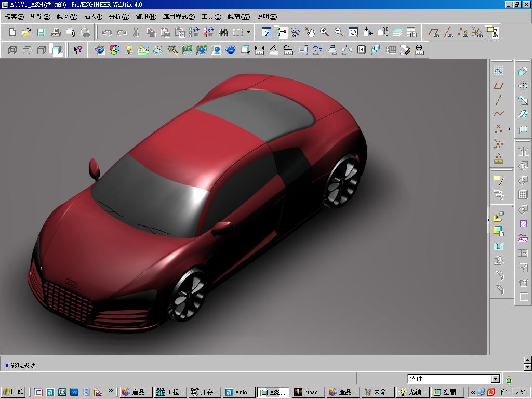Open the color appearance editor (RGB circles)

(114, 50)
